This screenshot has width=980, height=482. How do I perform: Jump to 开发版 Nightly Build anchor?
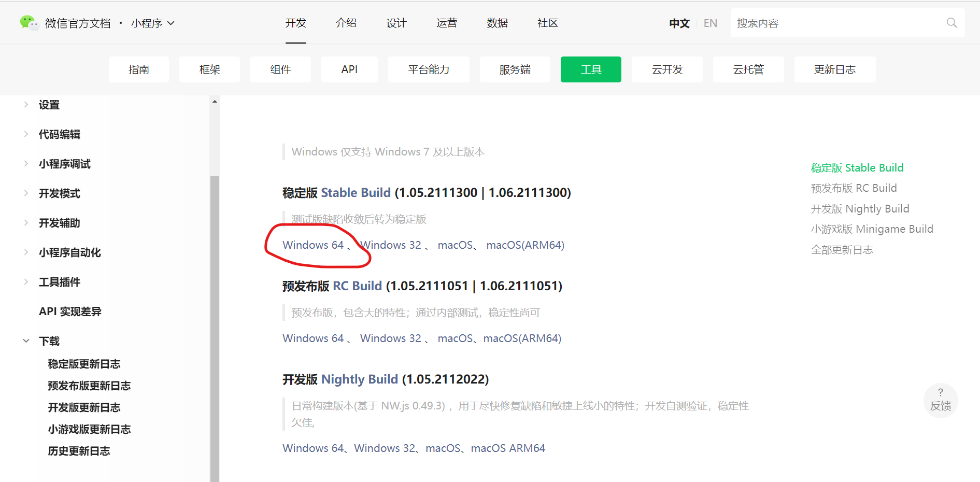860,208
